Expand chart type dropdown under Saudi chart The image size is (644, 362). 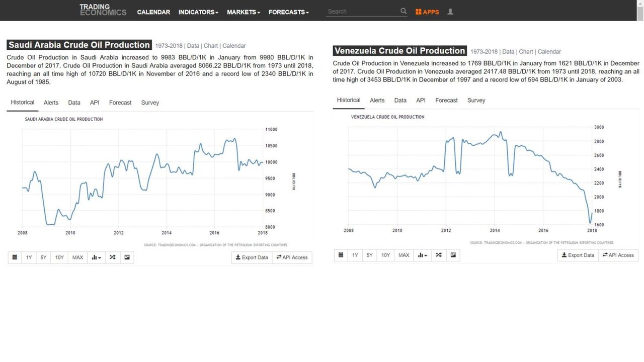(x=96, y=257)
